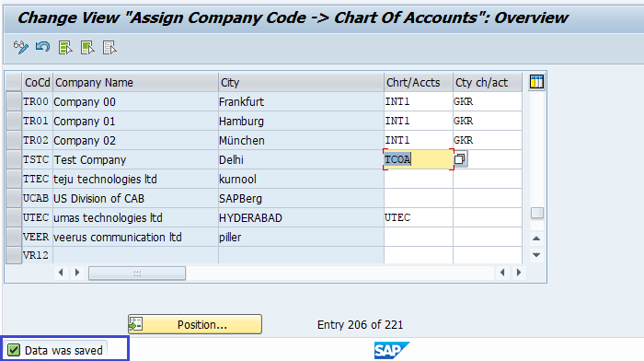Click the Undo Change arrow icon

42,47
